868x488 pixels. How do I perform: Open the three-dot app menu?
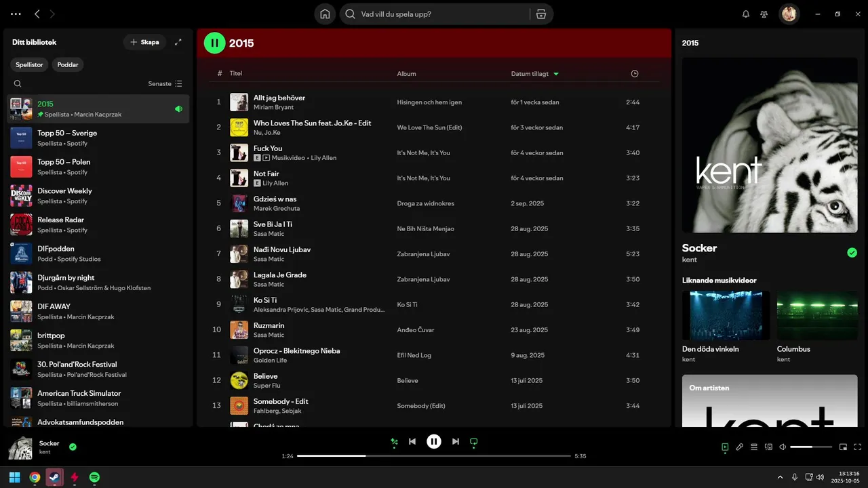point(16,14)
